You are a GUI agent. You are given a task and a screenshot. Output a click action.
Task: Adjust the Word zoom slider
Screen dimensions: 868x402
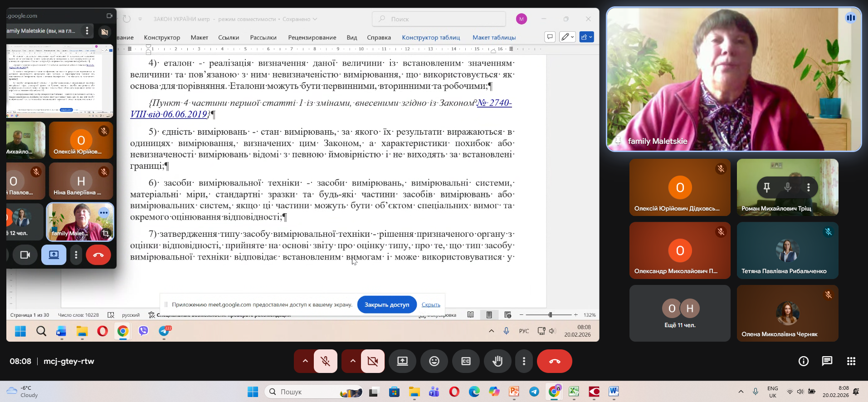pyautogui.click(x=550, y=315)
